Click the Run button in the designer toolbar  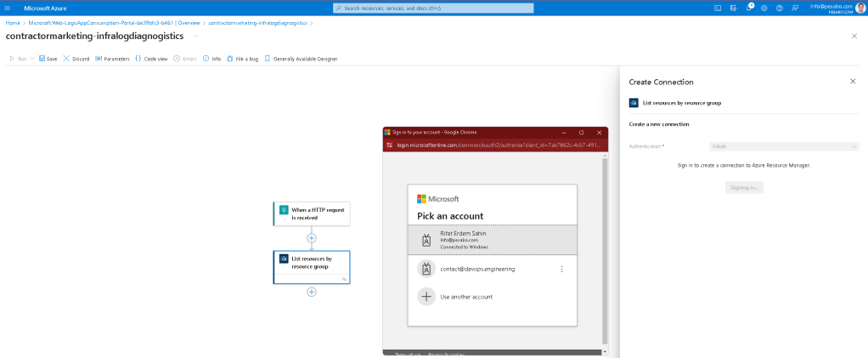[x=19, y=58]
